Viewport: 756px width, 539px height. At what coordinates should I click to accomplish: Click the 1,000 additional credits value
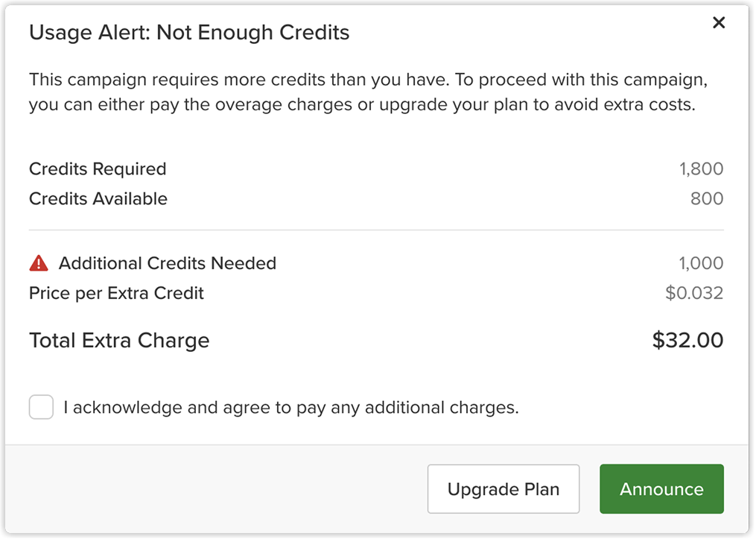pos(701,263)
